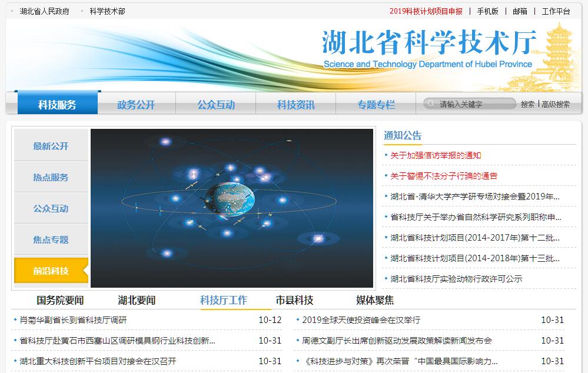
Task: Open article 2019全球天使投资峰会在汉举行
Action: [361, 320]
